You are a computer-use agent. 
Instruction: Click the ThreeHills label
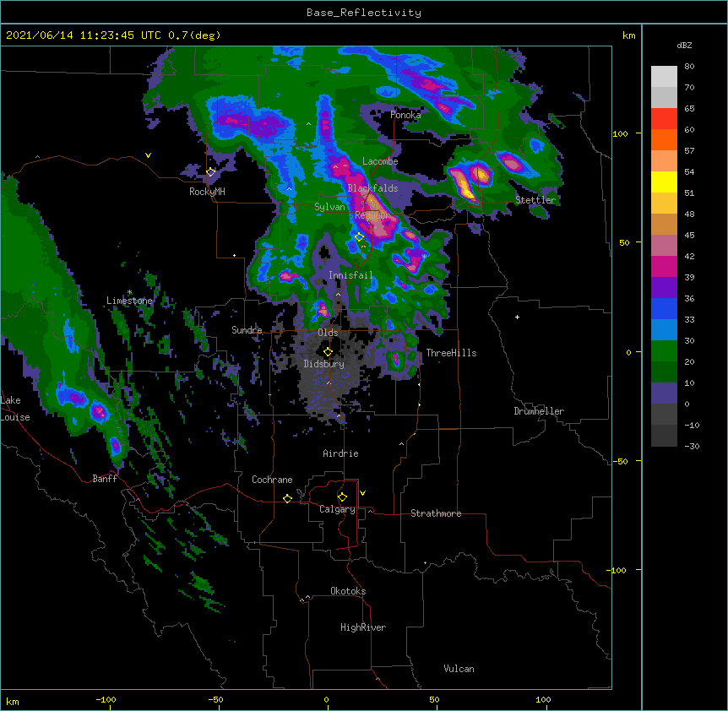(x=451, y=353)
